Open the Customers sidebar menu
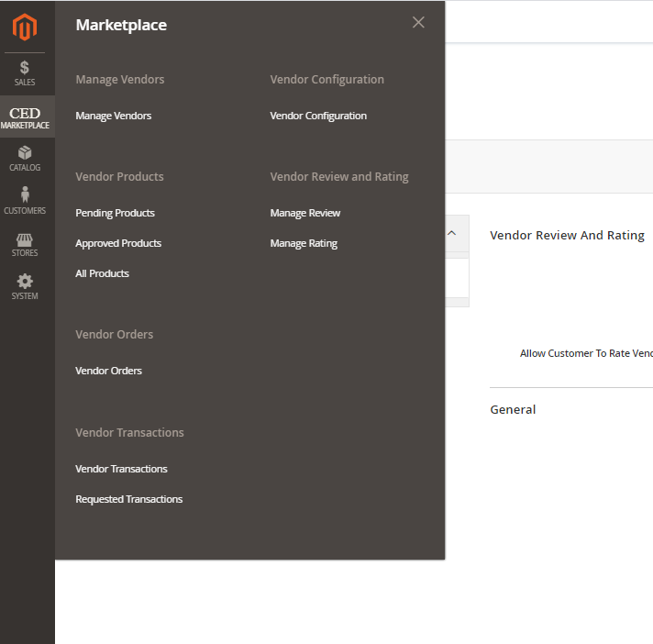 [25, 201]
